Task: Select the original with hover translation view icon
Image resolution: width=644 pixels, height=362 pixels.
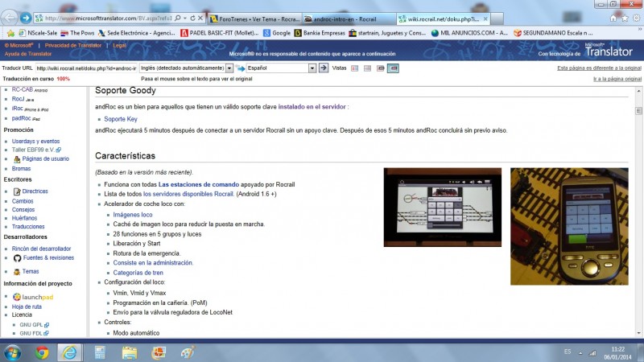Action: point(381,68)
